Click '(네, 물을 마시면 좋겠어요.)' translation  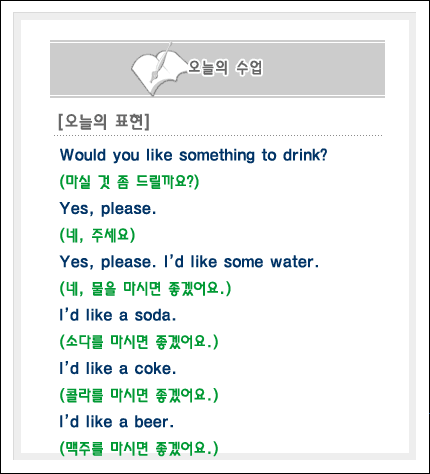click(145, 288)
